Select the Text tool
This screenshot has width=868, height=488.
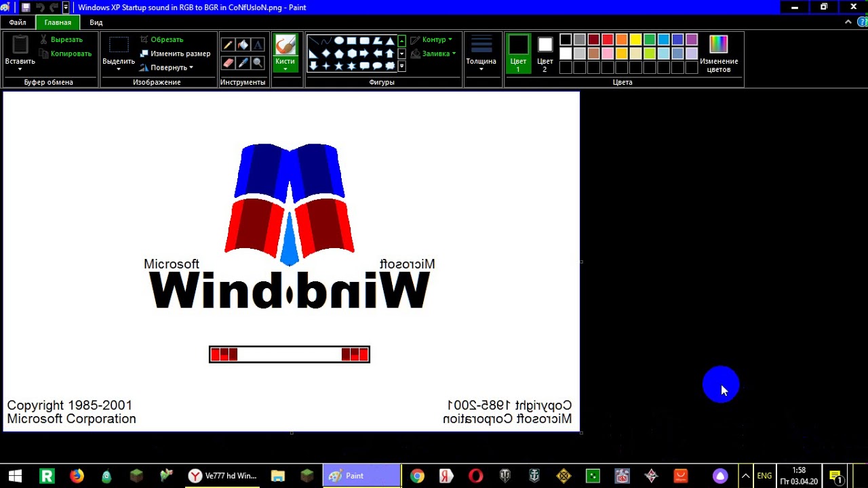point(258,45)
